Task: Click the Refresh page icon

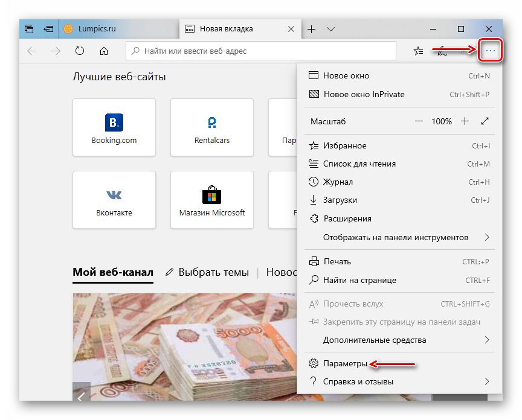Action: coord(79,51)
